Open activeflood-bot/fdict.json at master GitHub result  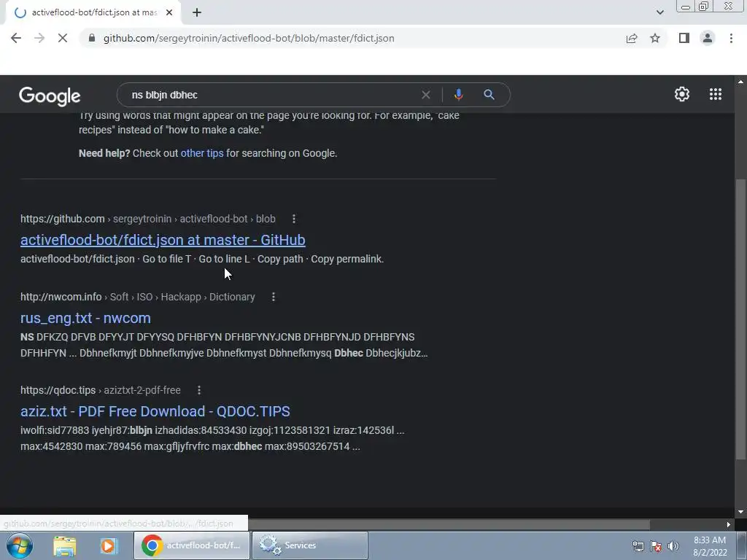[x=163, y=239]
